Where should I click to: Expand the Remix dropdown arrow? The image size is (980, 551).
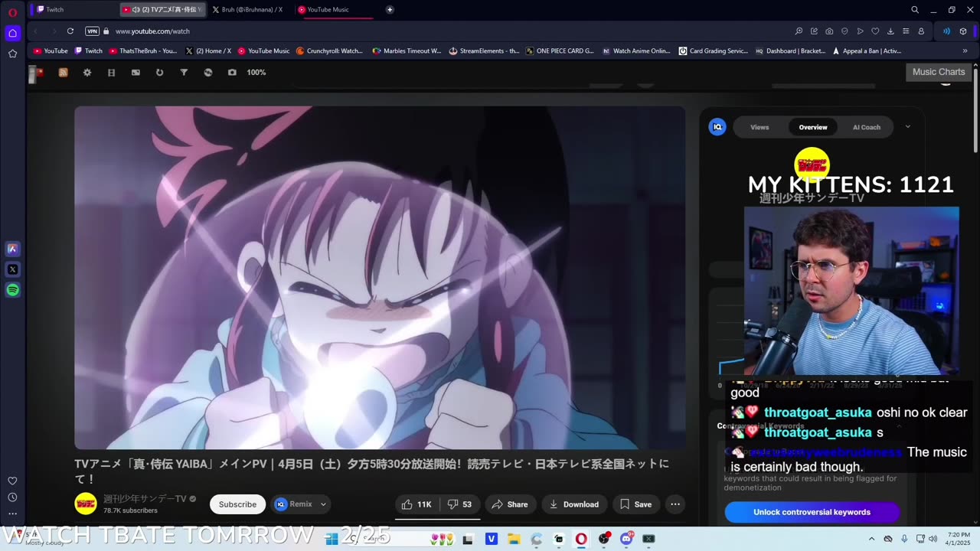[323, 504]
